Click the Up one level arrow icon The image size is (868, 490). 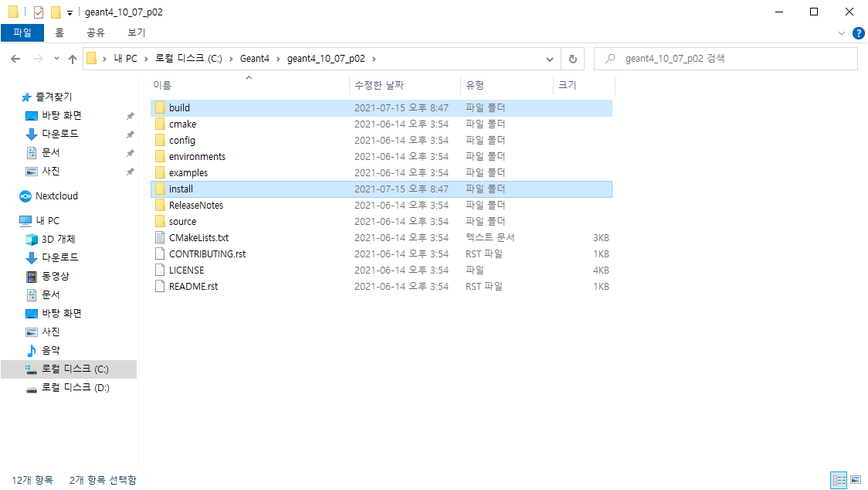(73, 59)
